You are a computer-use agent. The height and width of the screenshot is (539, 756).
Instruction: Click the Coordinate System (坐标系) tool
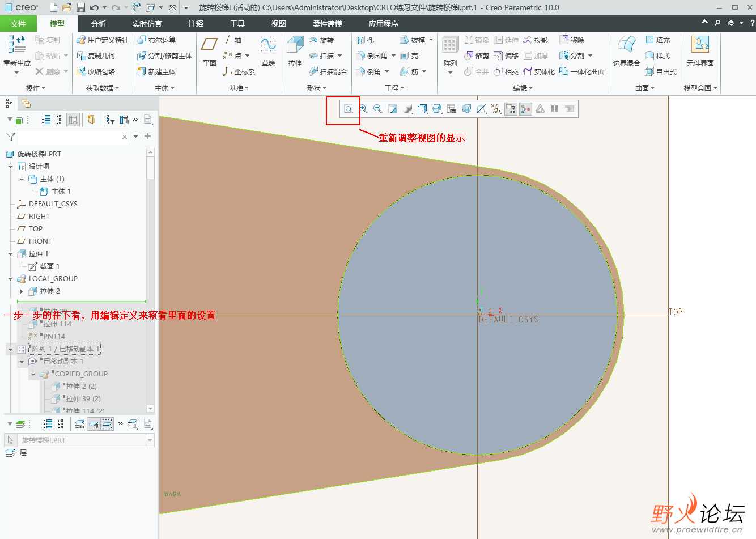pyautogui.click(x=239, y=72)
